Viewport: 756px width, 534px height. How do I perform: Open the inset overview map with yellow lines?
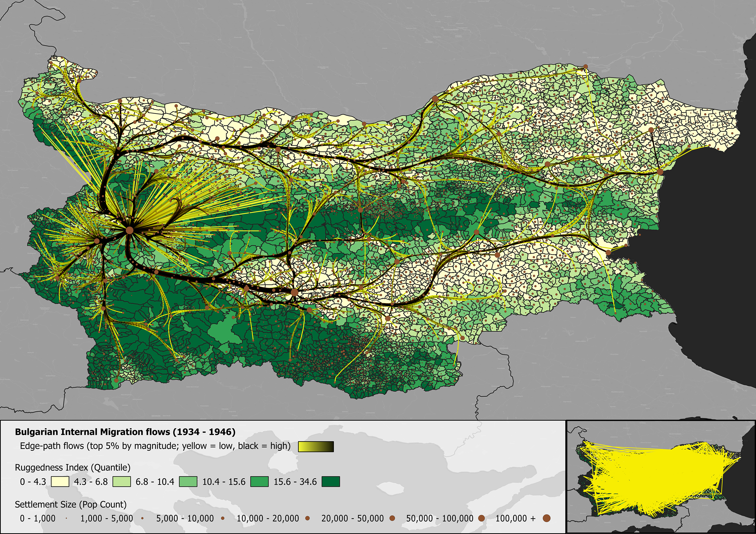coord(660,477)
